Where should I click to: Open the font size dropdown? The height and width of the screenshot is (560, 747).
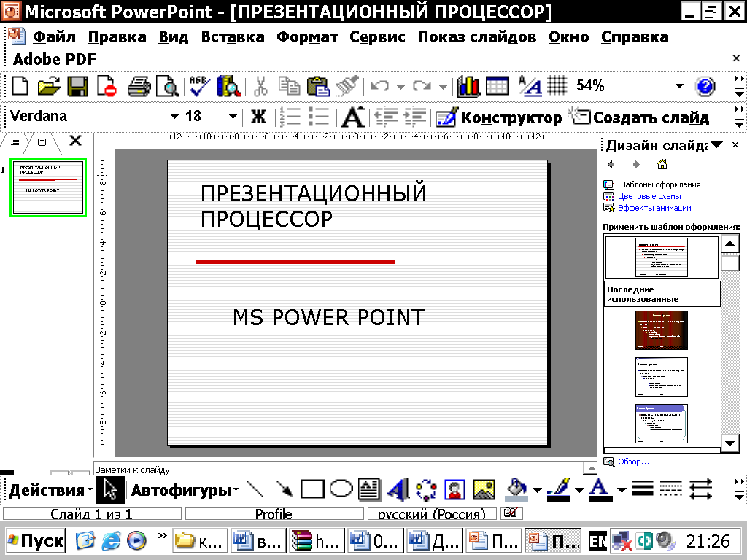point(233,116)
